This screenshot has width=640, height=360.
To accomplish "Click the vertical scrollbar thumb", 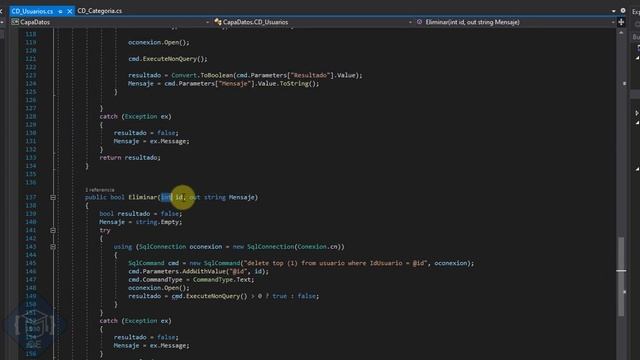I will 621,277.
